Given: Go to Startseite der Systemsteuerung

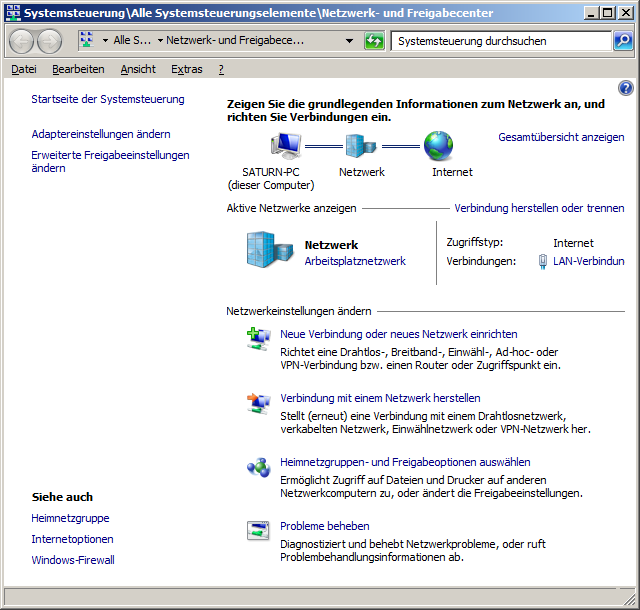Looking at the screenshot, I should tap(108, 99).
